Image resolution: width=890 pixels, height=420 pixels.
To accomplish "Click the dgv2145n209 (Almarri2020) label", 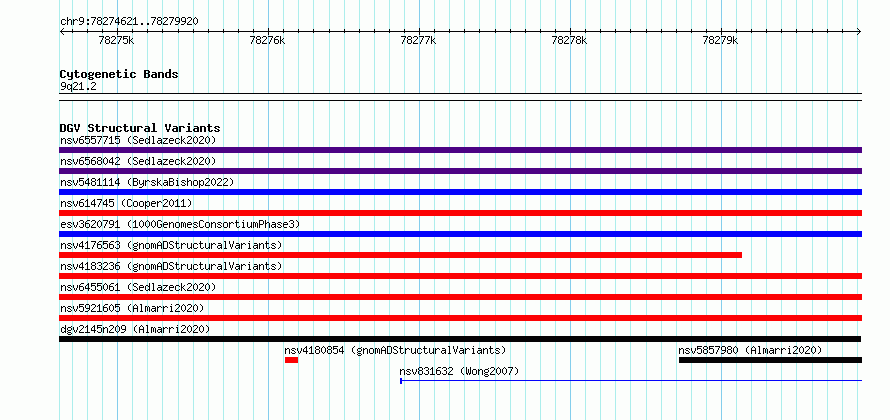I will (x=135, y=329).
